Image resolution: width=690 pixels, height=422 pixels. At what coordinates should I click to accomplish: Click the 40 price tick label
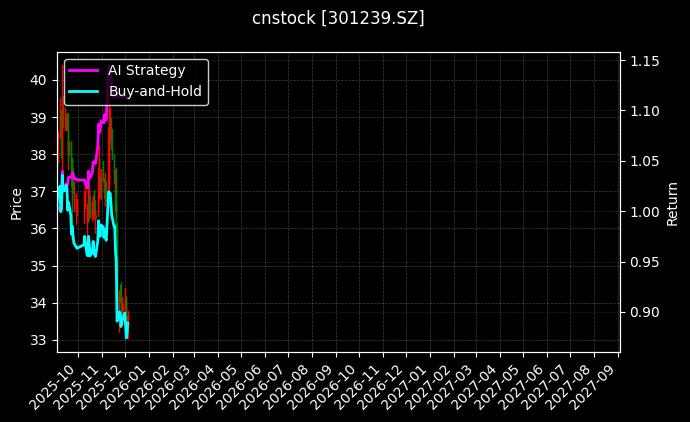[40, 80]
